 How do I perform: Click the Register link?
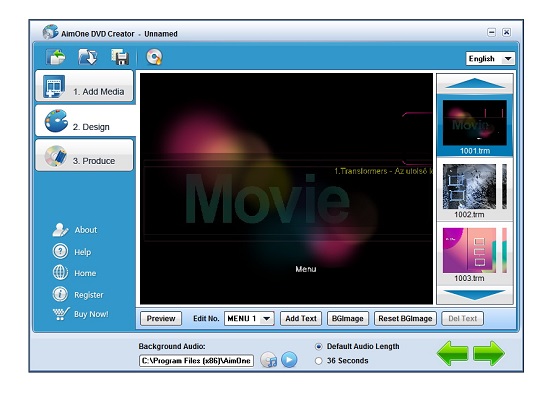pos(89,295)
